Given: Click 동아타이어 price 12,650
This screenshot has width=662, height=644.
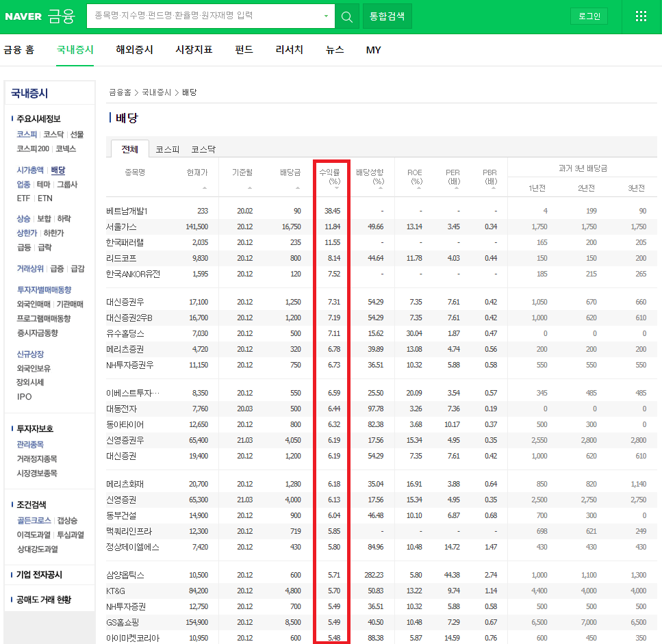Looking at the screenshot, I should [x=199, y=424].
